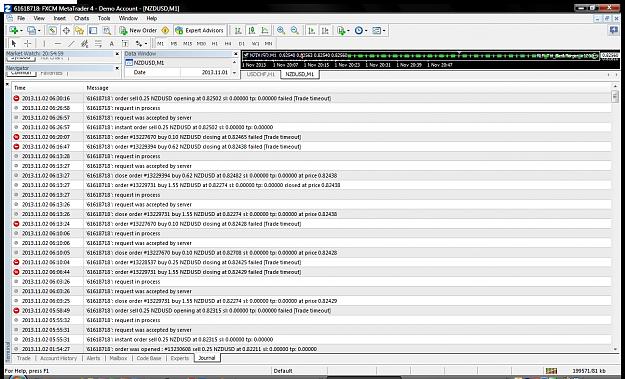Viewport: 625px width, 379px height.
Task: Open the Code Base tab
Action: tap(149, 358)
